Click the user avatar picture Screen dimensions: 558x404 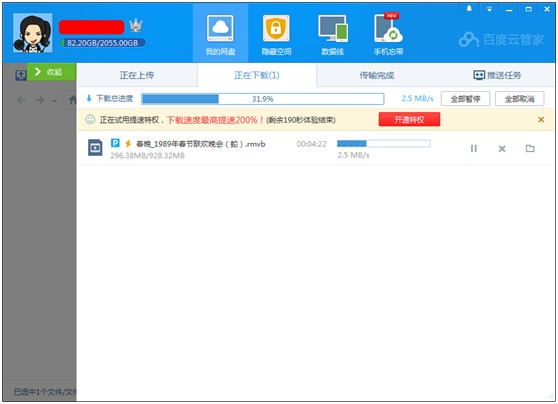32,33
